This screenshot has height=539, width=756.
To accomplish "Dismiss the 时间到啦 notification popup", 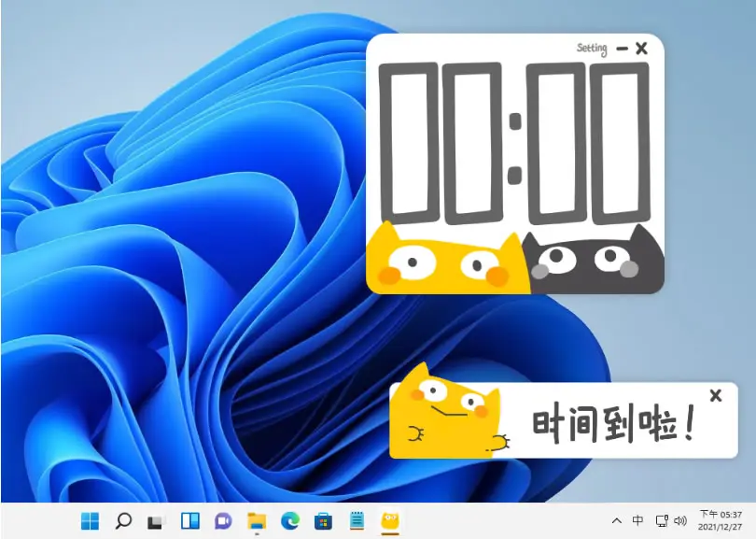I will click(716, 396).
